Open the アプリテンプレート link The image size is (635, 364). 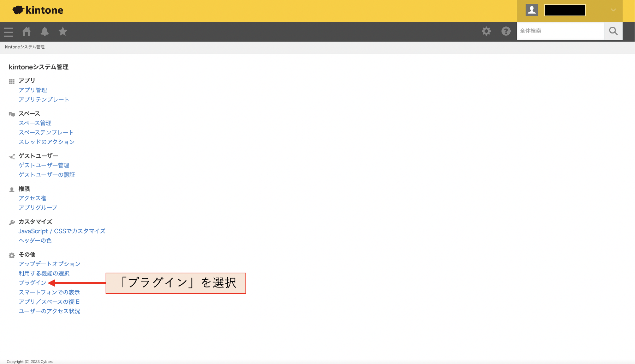(x=44, y=100)
